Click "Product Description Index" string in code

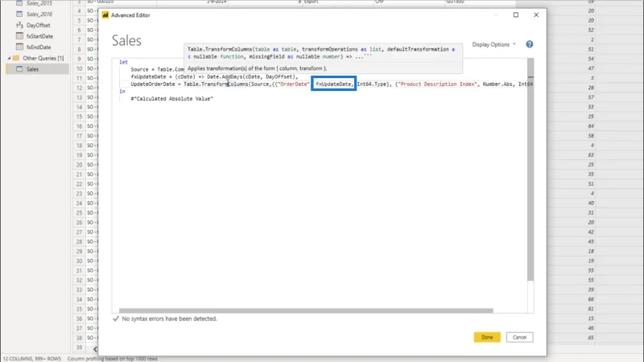click(437, 84)
